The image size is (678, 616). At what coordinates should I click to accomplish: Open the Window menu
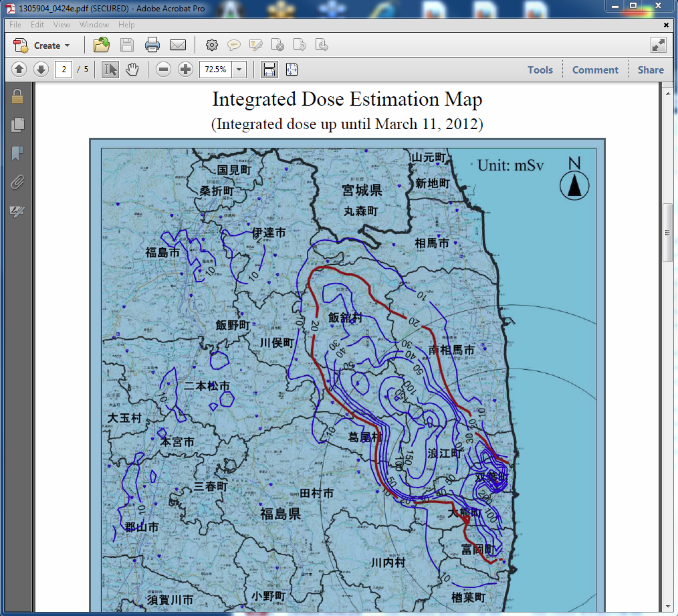[94, 25]
